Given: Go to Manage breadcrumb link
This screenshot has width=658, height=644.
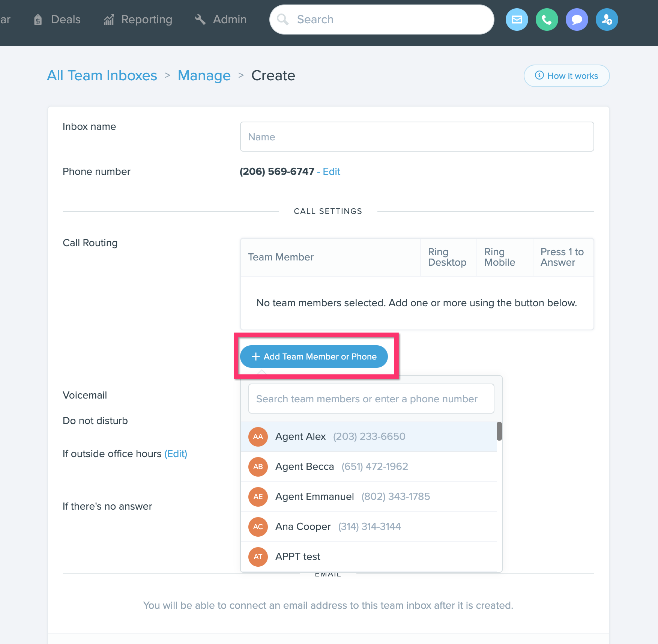Looking at the screenshot, I should [x=204, y=75].
